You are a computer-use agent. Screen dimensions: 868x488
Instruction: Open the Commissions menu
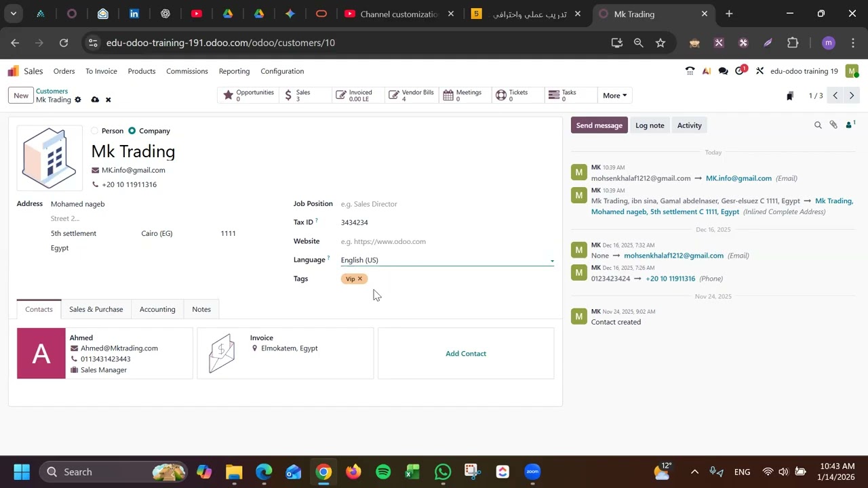(187, 71)
